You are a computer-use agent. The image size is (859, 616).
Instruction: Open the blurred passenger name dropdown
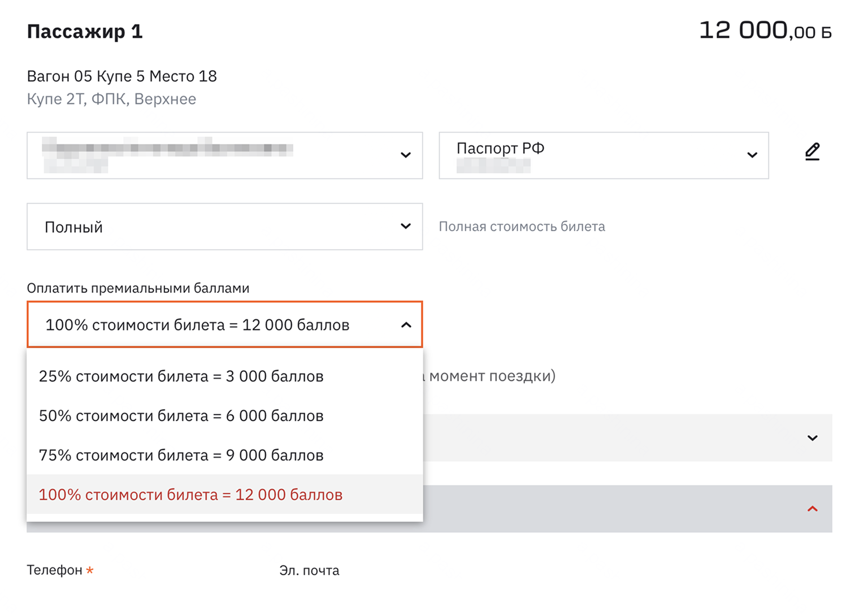click(215, 155)
